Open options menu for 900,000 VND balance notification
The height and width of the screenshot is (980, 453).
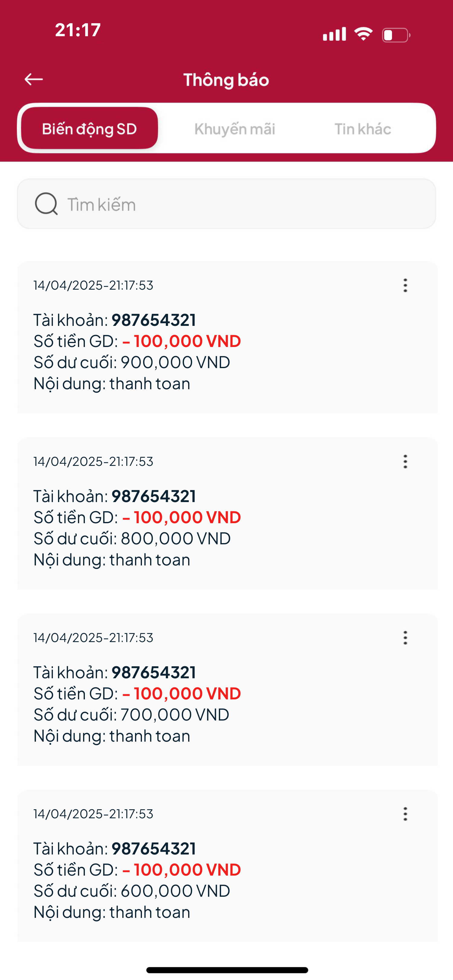click(405, 285)
